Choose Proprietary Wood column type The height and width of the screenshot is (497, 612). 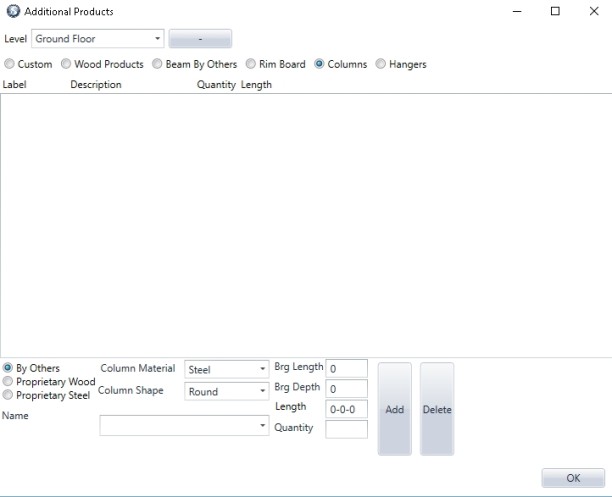tap(9, 382)
